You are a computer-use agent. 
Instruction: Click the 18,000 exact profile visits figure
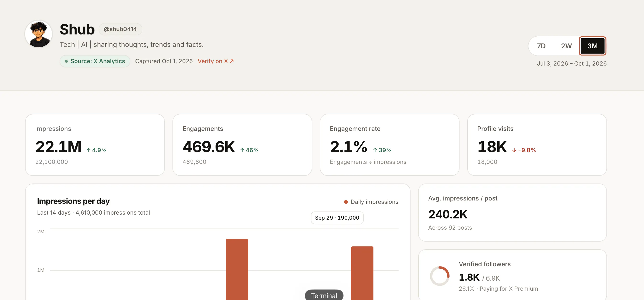tap(487, 162)
